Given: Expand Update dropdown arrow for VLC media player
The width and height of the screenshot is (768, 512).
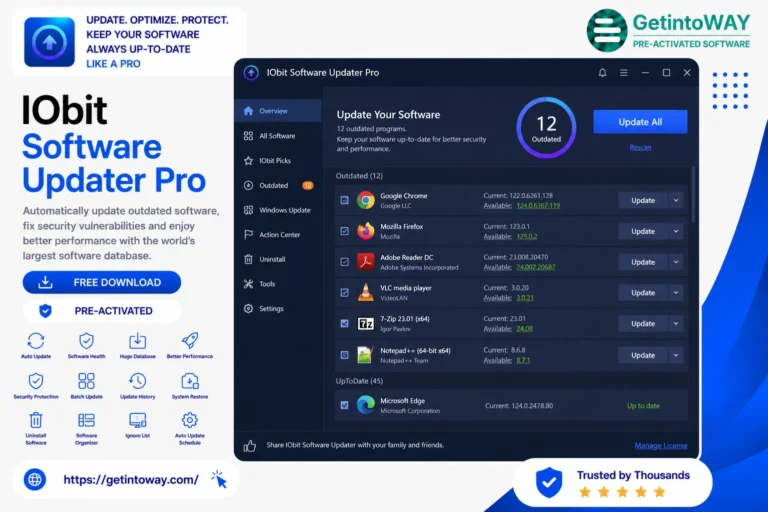Looking at the screenshot, I should click(x=676, y=293).
